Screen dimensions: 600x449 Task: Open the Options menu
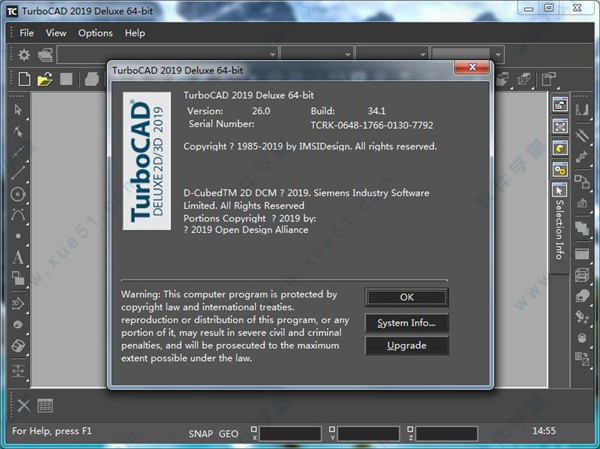pos(95,33)
